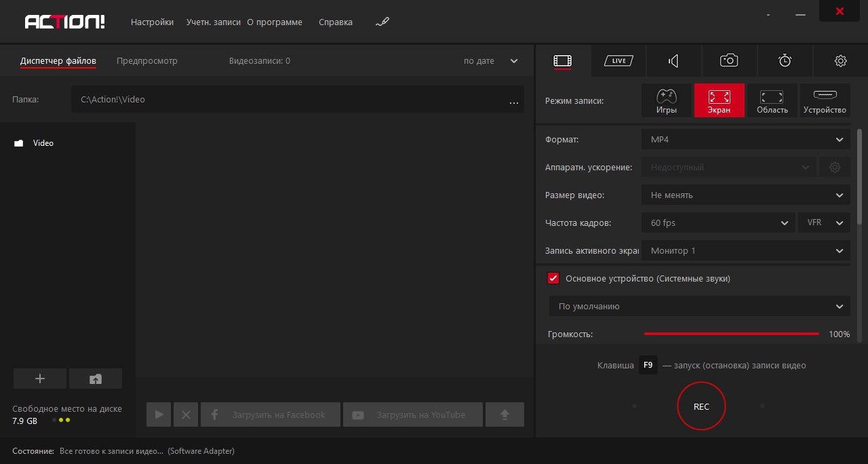Click the add folder plus button
Image resolution: width=868 pixels, height=464 pixels.
pyautogui.click(x=40, y=379)
